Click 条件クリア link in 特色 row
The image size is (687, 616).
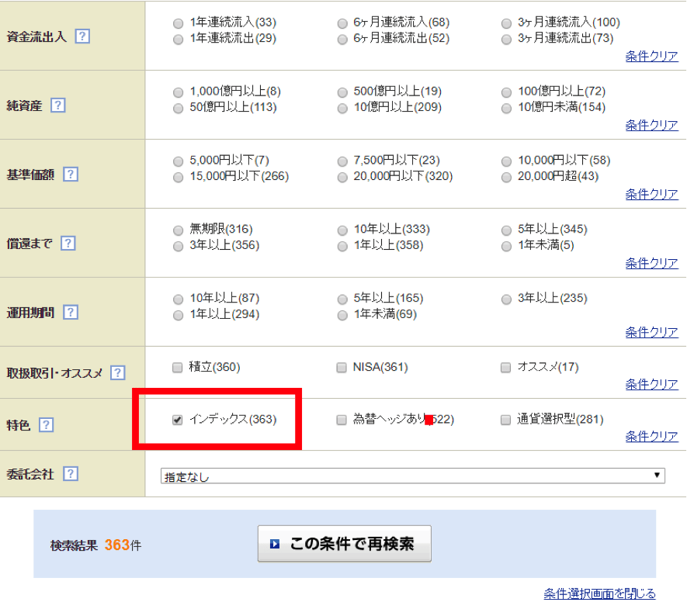(x=651, y=437)
